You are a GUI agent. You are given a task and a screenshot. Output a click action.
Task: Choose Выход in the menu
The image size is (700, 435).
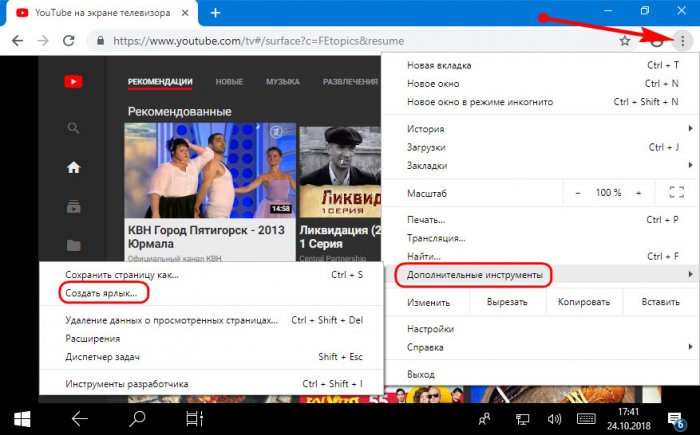[542, 375]
